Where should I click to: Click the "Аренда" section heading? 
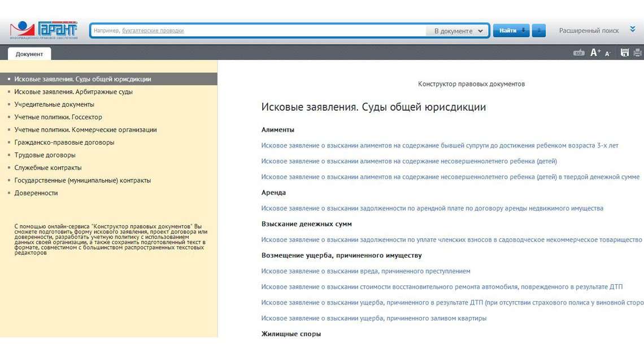[x=273, y=193]
